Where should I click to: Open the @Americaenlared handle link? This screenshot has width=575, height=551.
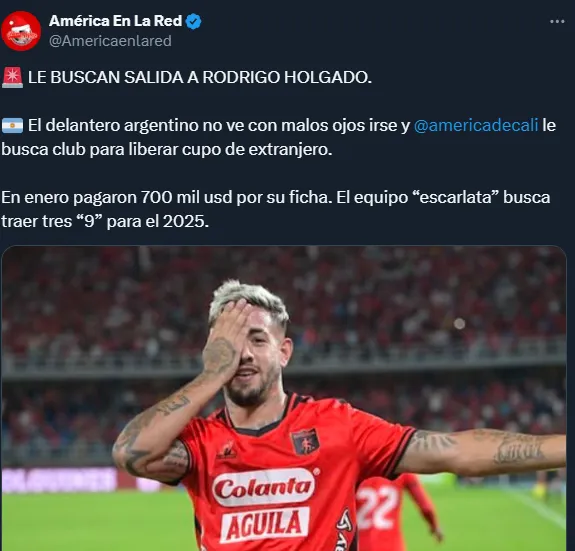pyautogui.click(x=110, y=41)
